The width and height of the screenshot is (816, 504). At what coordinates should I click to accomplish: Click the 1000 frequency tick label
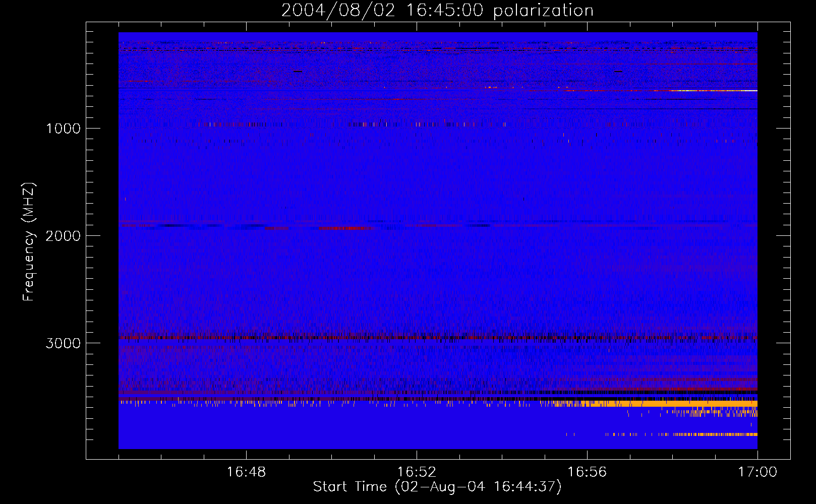[x=63, y=129]
